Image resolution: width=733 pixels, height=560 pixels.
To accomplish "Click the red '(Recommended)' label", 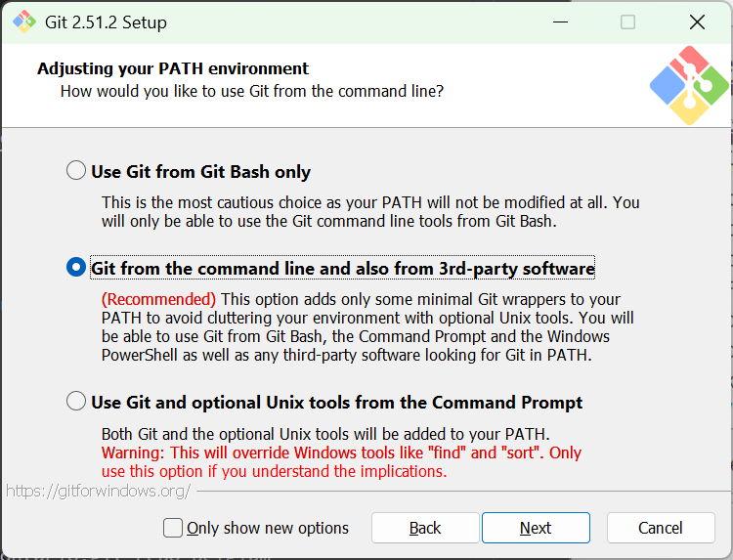I will pyautogui.click(x=158, y=299).
